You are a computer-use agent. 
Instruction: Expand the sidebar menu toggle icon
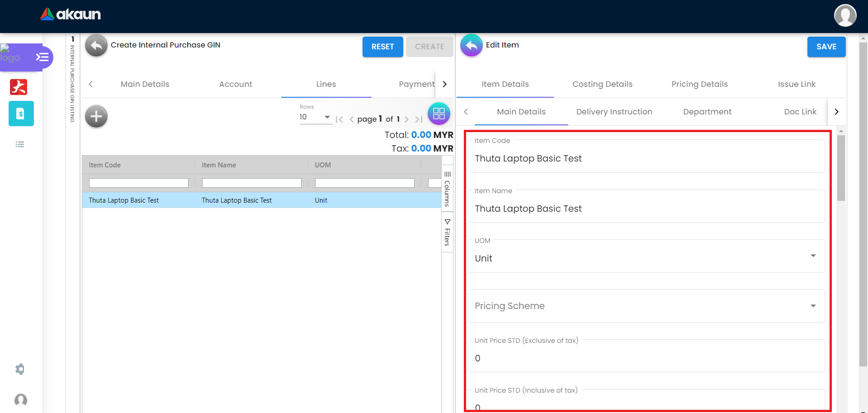coord(42,57)
